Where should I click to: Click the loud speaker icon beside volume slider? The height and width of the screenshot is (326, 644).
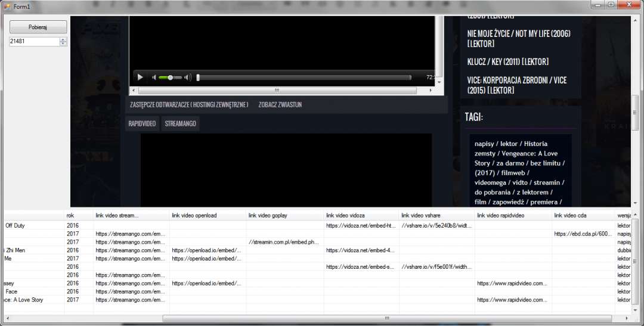188,77
